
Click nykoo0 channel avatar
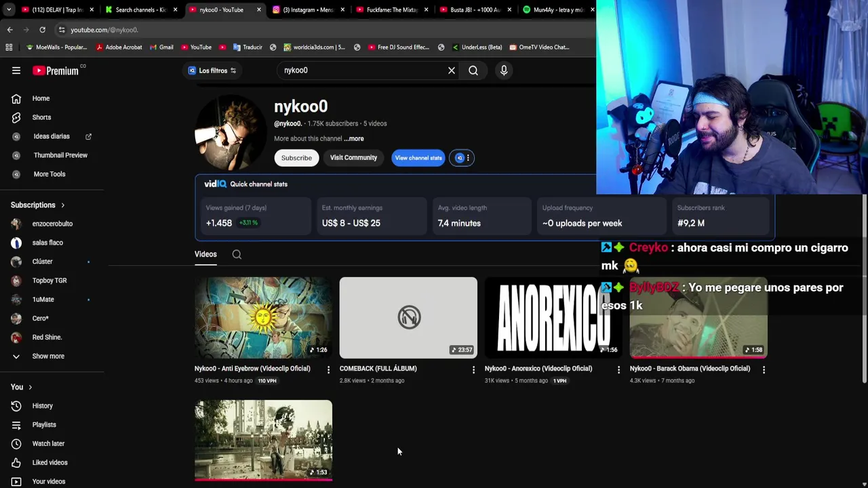231,134
